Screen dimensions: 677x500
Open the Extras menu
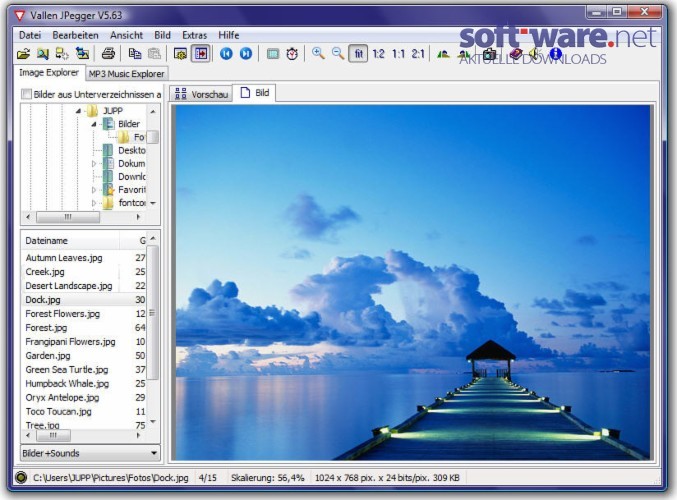coord(194,35)
